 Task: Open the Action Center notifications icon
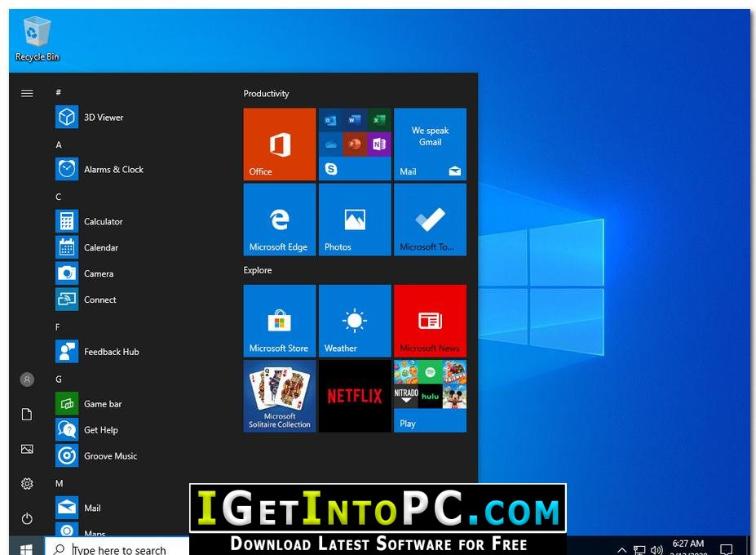click(726, 549)
